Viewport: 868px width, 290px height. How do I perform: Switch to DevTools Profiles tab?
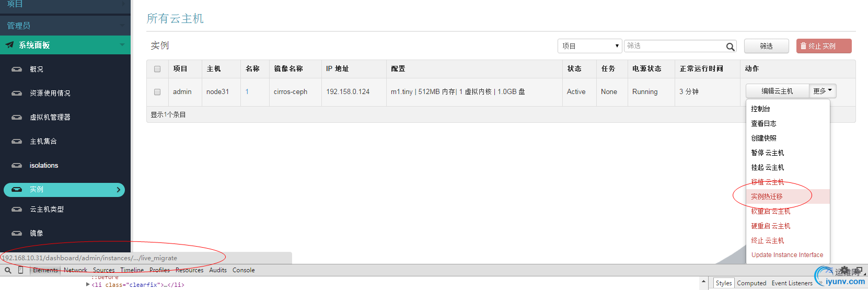coord(159,270)
